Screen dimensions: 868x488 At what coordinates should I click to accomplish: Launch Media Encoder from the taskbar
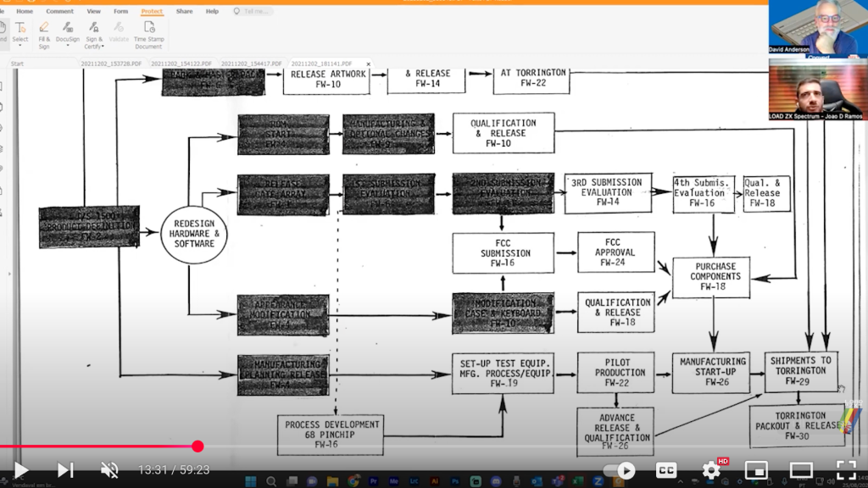tap(393, 481)
